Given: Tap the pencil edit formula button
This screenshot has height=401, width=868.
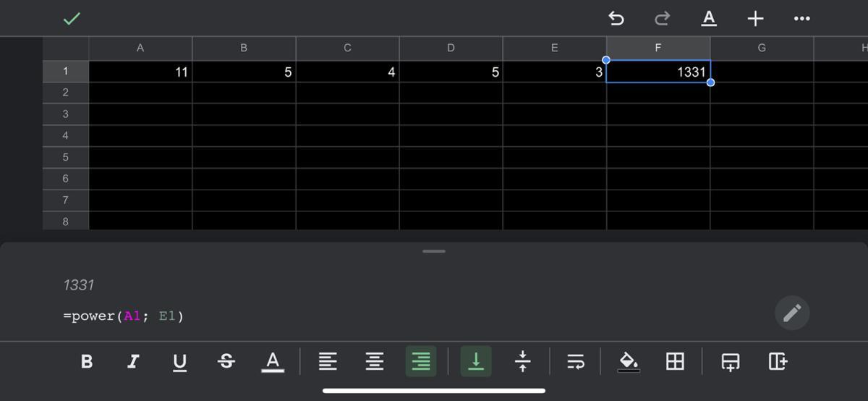Looking at the screenshot, I should tap(792, 313).
